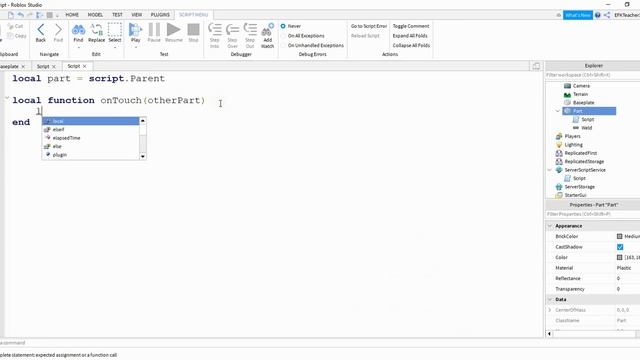Click Add Watch in Debugger group

pyautogui.click(x=267, y=35)
